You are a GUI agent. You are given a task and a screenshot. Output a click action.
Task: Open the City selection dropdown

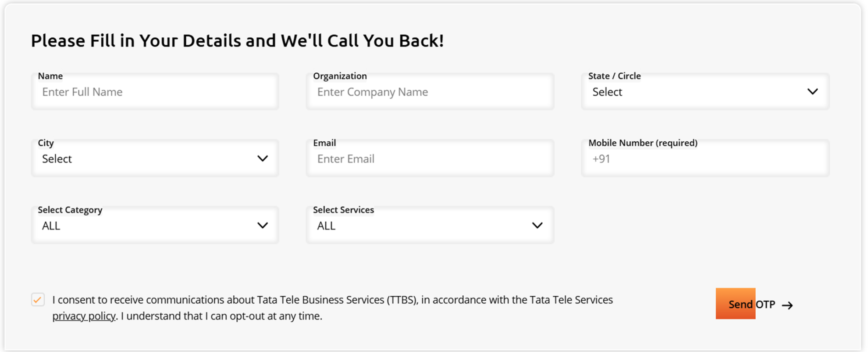point(155,158)
